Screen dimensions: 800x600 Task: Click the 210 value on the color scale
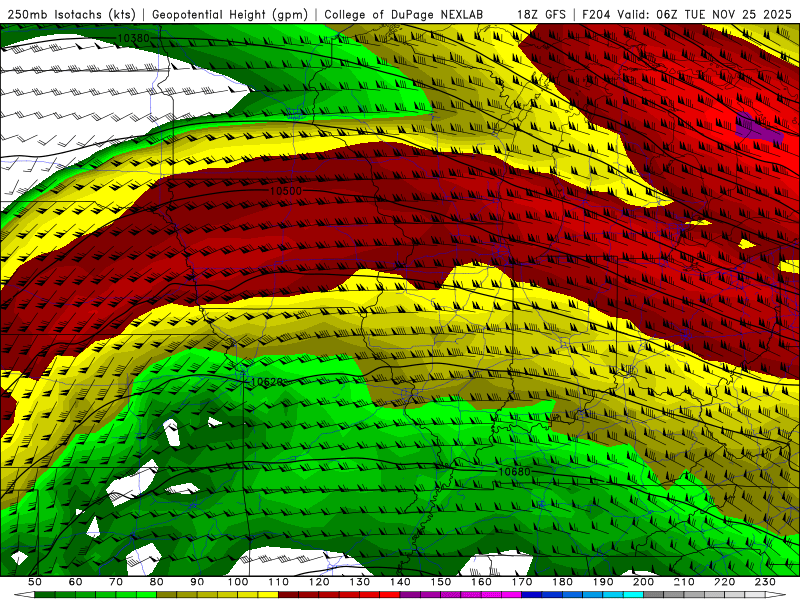point(685,582)
